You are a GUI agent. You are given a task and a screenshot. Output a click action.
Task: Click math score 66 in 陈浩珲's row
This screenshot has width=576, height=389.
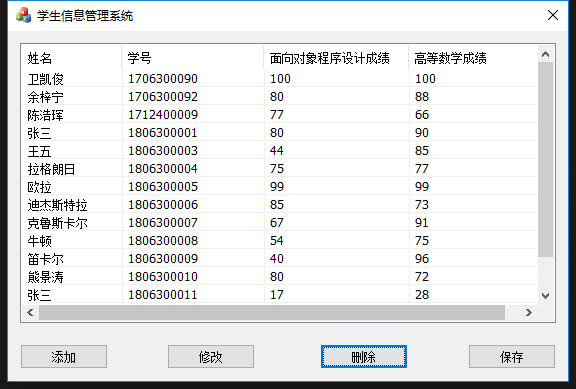422,115
